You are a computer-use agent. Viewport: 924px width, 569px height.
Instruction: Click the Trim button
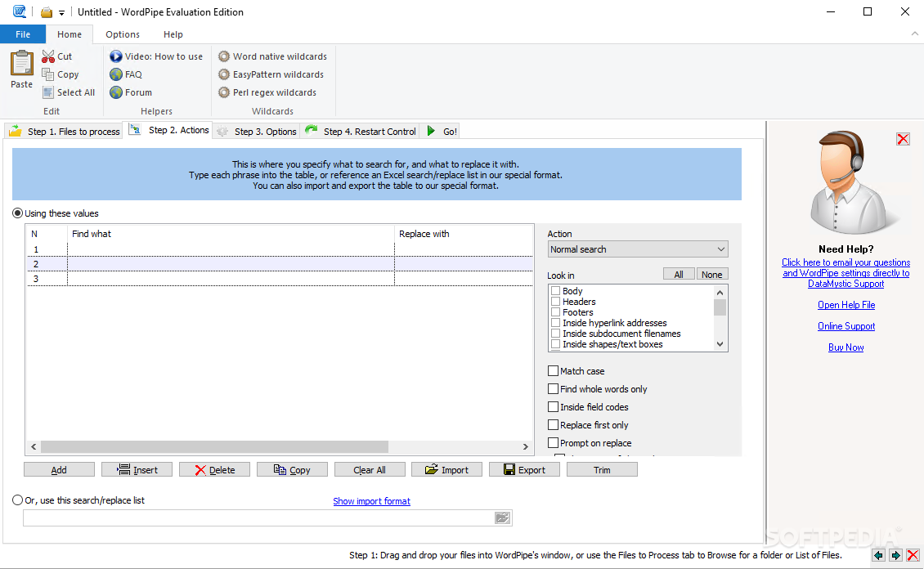602,469
